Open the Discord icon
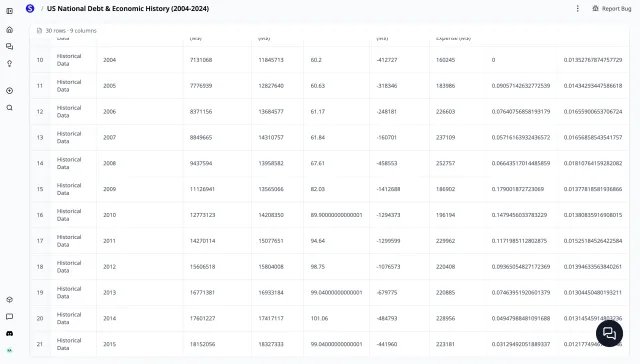This screenshot has width=640, height=364. click(10, 333)
